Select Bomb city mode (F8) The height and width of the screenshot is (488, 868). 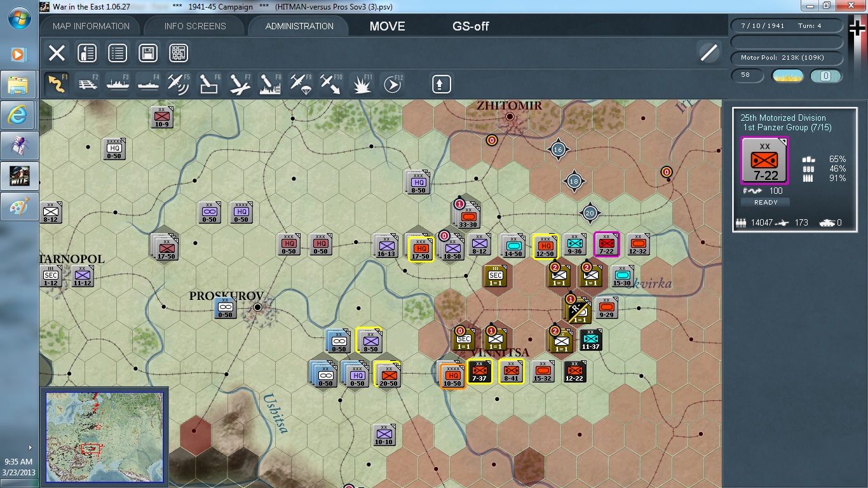270,83
